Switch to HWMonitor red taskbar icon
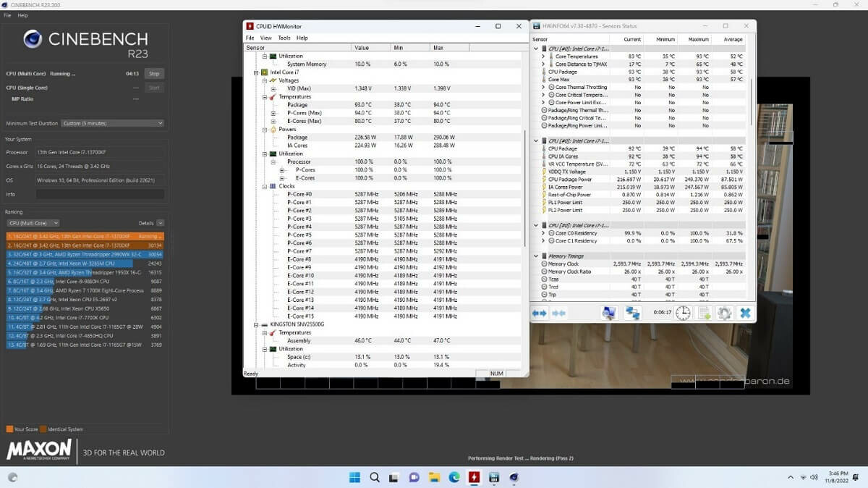 (x=474, y=477)
